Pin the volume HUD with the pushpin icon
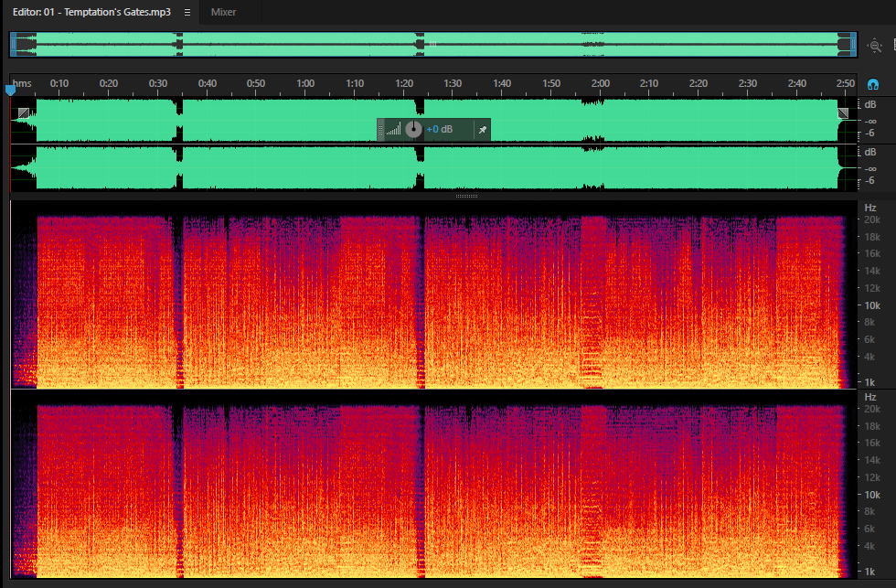This screenshot has width=896, height=588. tap(483, 130)
